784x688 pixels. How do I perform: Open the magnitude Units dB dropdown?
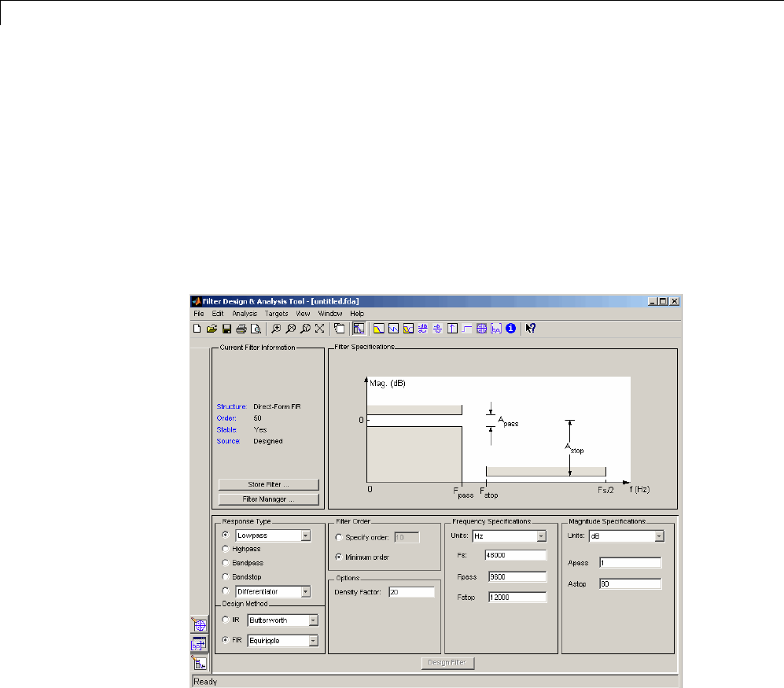pyautogui.click(x=660, y=536)
